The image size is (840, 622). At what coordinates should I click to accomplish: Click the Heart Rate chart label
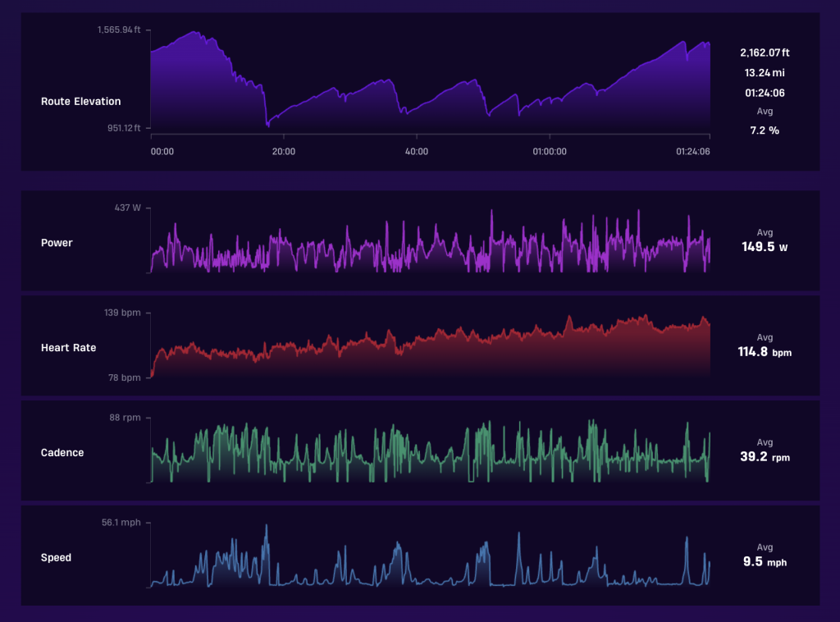point(69,348)
